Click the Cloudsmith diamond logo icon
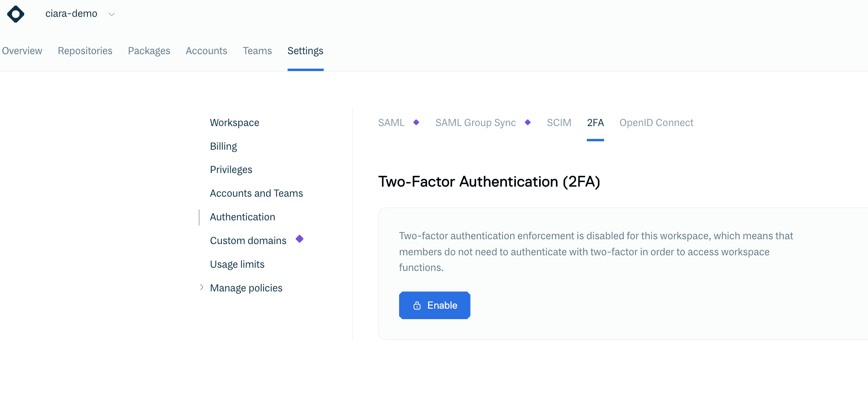This screenshot has height=395, width=868. click(16, 14)
